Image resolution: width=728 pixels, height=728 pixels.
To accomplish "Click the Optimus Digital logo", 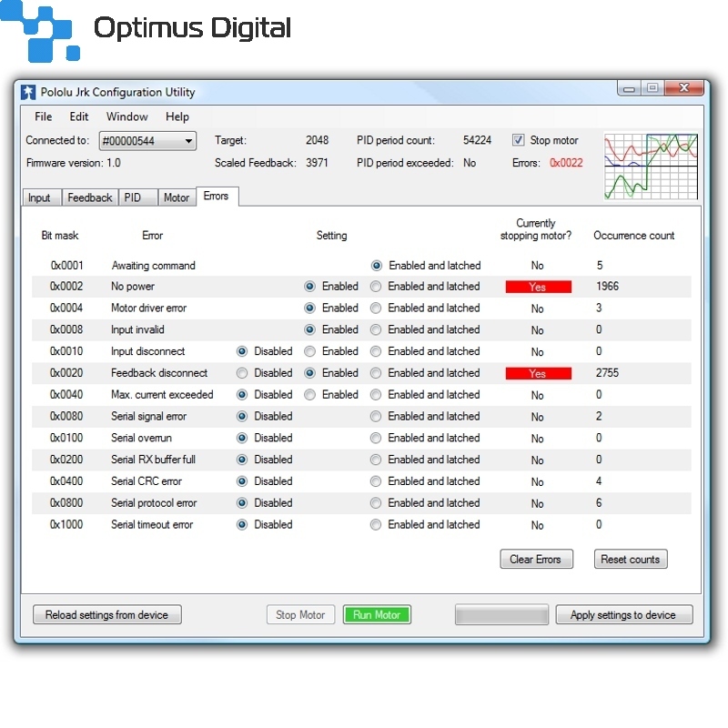I will tap(146, 31).
